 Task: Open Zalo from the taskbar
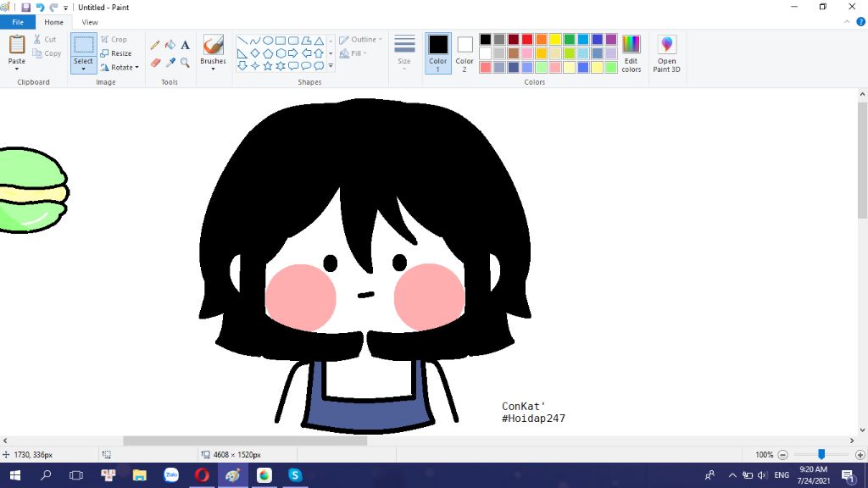(x=171, y=475)
